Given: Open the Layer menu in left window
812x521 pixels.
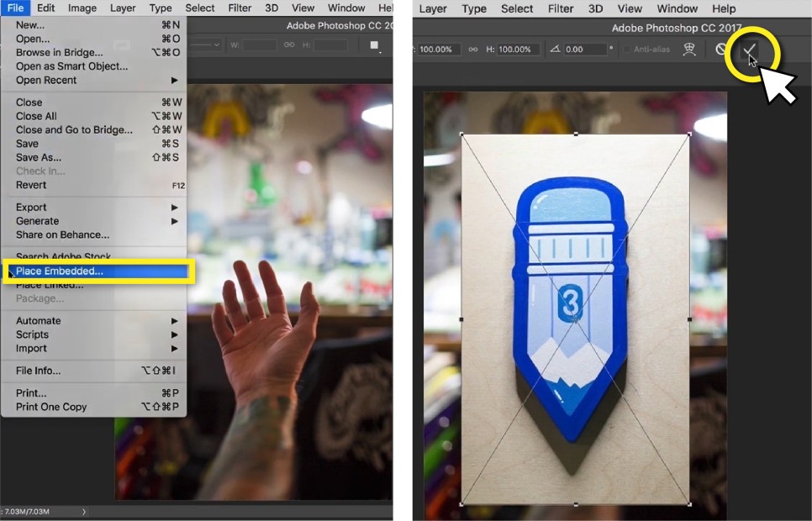Looking at the screenshot, I should (x=123, y=8).
